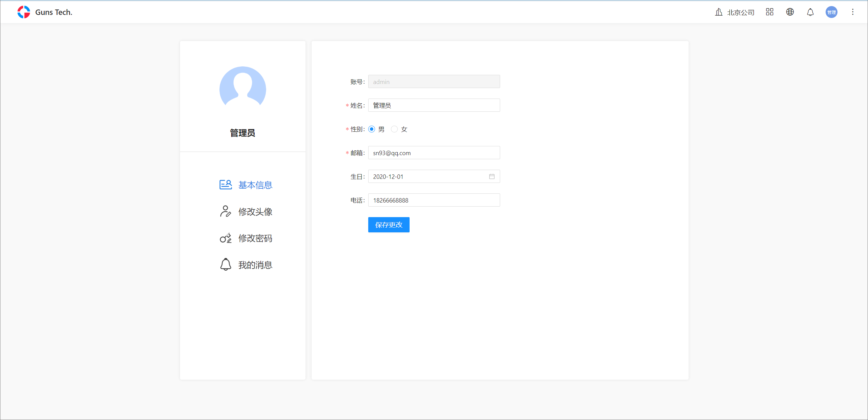
Task: Select the 男 gender radio button
Action: click(372, 129)
